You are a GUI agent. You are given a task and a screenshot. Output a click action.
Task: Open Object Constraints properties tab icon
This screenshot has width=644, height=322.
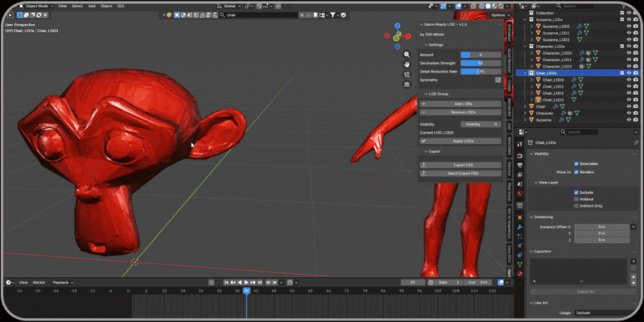click(520, 255)
